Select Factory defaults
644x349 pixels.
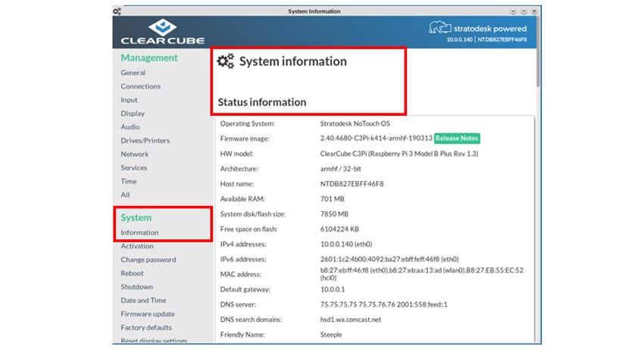[x=145, y=327]
